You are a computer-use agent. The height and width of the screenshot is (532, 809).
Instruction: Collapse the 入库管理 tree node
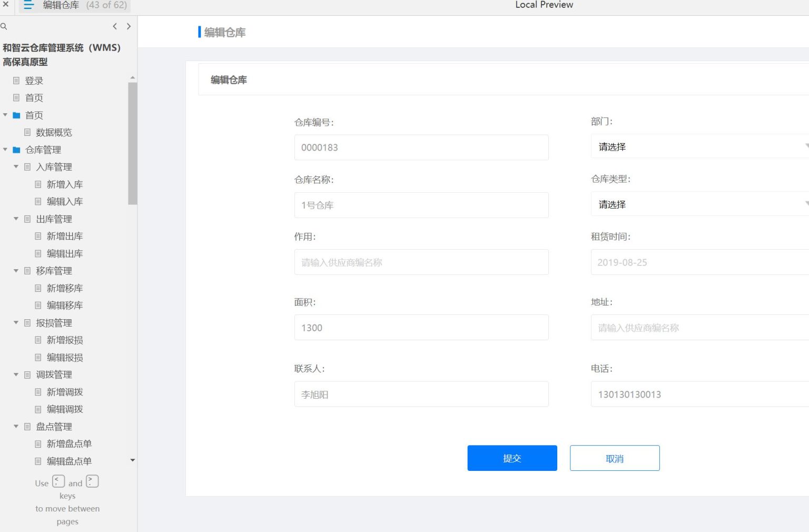16,167
